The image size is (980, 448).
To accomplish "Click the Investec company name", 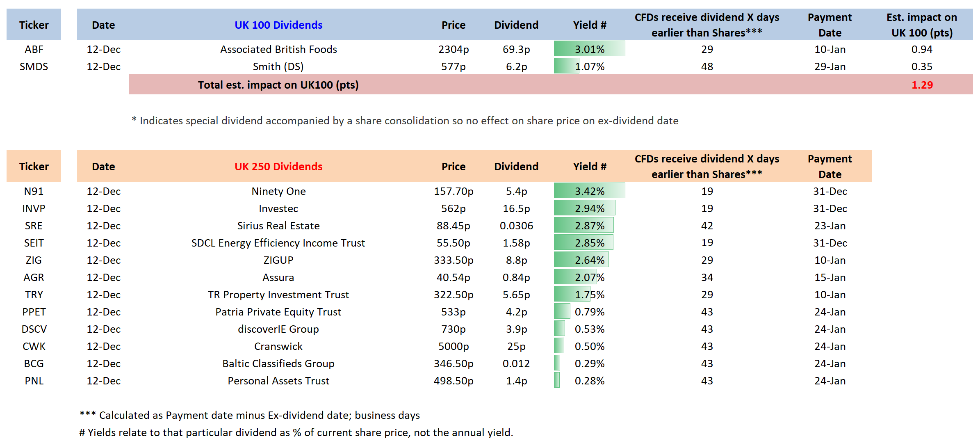I will point(278,208).
